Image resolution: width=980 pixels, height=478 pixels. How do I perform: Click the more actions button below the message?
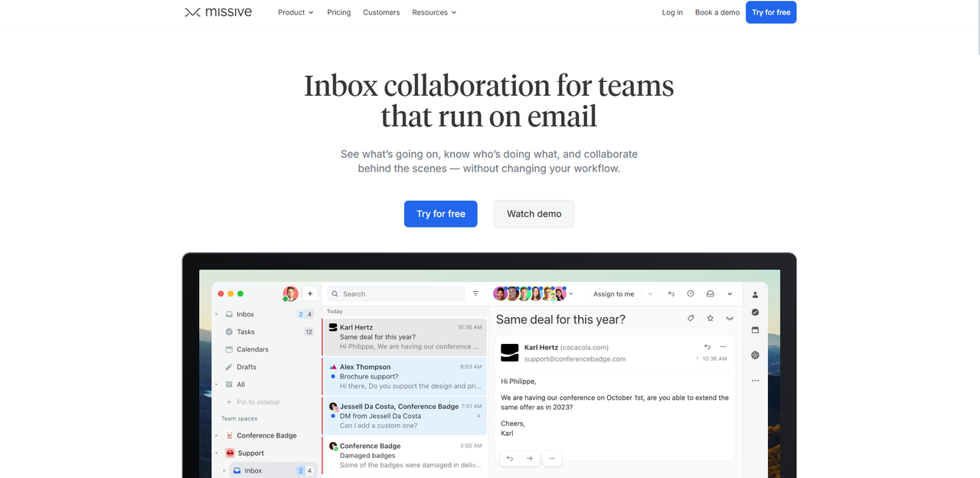[551, 459]
